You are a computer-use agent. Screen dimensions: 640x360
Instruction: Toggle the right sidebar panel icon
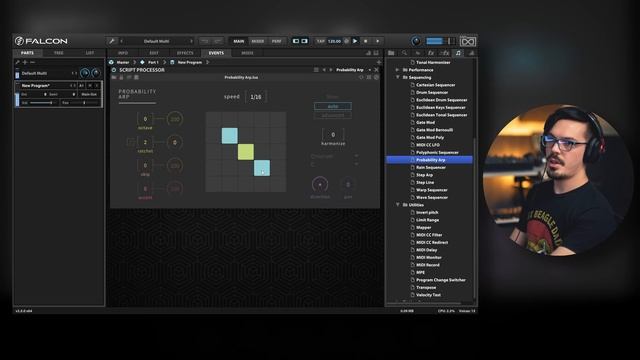point(304,41)
